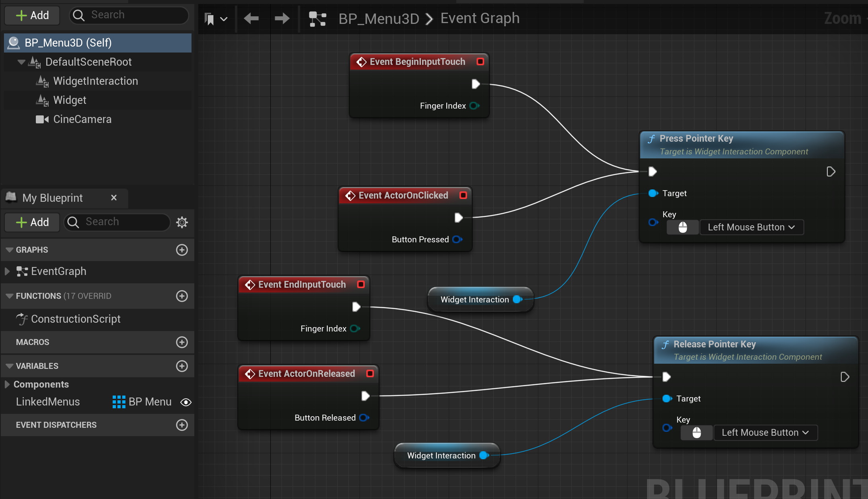Image resolution: width=868 pixels, height=499 pixels.
Task: Expand the EventGraph tree item
Action: (7, 271)
